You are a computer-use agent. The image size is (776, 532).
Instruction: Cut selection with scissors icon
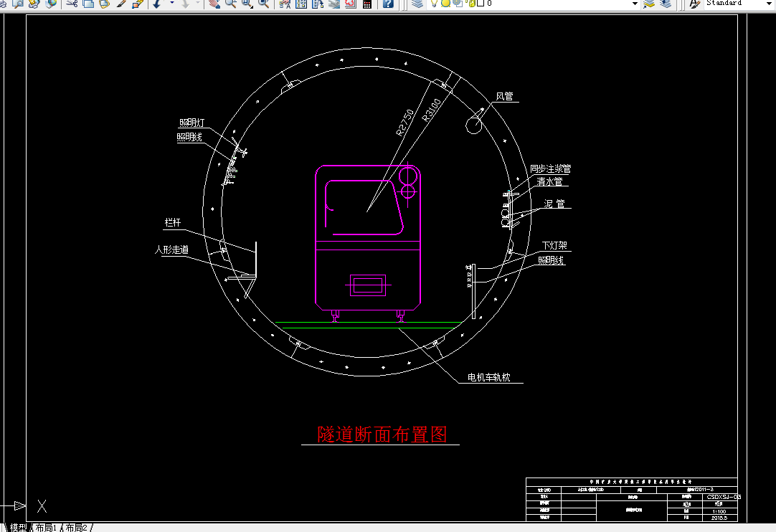click(72, 4)
